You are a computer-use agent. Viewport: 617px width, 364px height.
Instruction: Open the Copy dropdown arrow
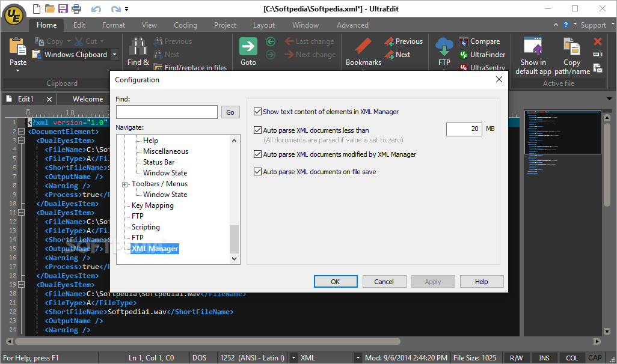coord(69,41)
